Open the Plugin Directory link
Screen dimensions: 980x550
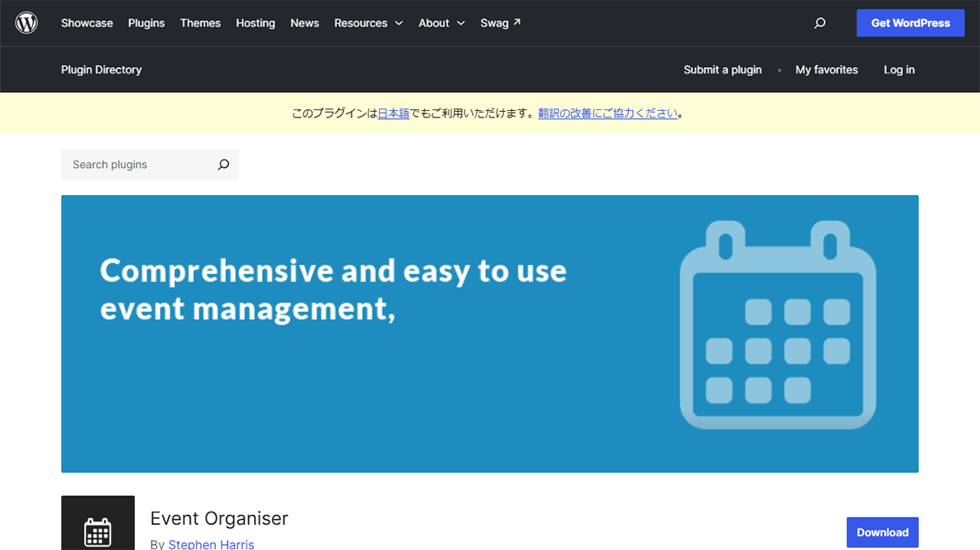pos(101,69)
